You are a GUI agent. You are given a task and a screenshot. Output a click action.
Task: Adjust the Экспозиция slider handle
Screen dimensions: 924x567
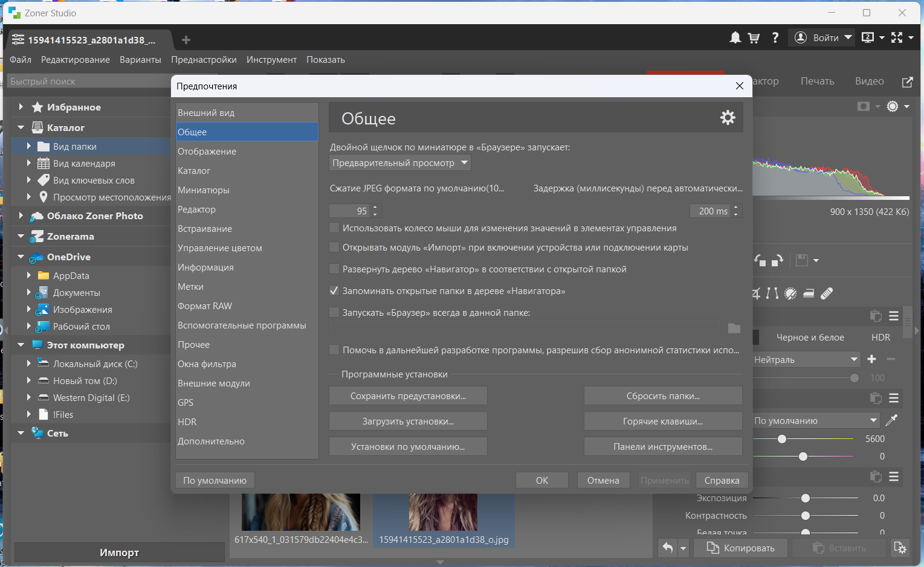point(806,498)
